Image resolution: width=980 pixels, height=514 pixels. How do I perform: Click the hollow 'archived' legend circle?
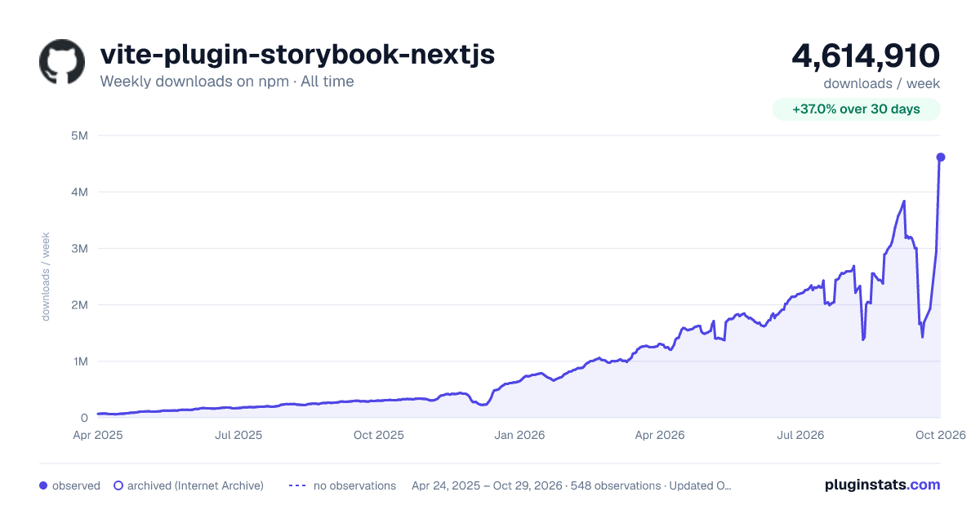tap(118, 485)
